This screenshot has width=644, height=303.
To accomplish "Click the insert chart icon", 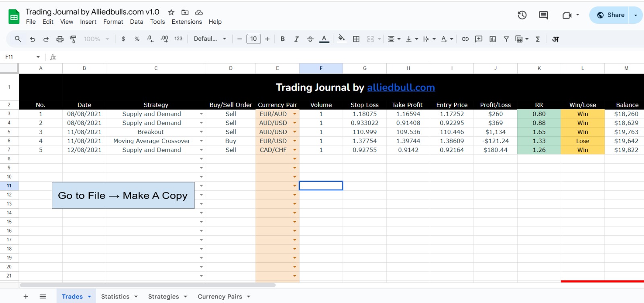I will 492,39.
